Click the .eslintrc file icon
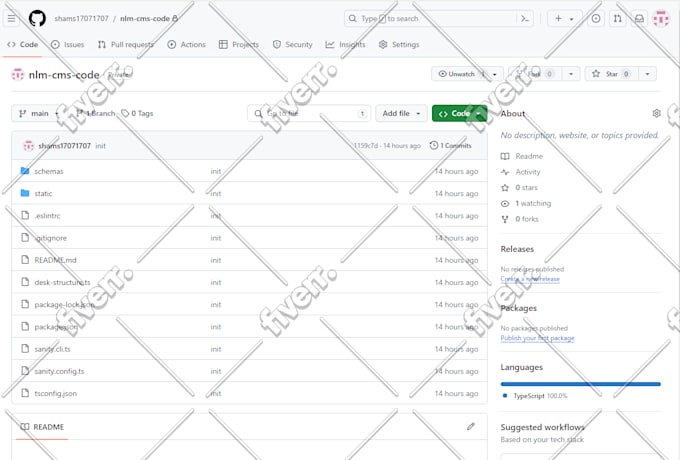This screenshot has width=680, height=460. [25, 215]
